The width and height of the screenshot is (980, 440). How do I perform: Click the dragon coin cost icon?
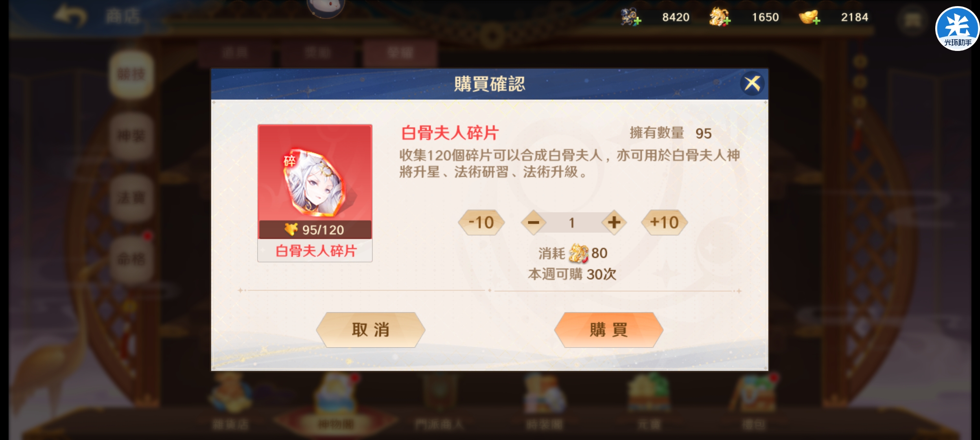578,253
